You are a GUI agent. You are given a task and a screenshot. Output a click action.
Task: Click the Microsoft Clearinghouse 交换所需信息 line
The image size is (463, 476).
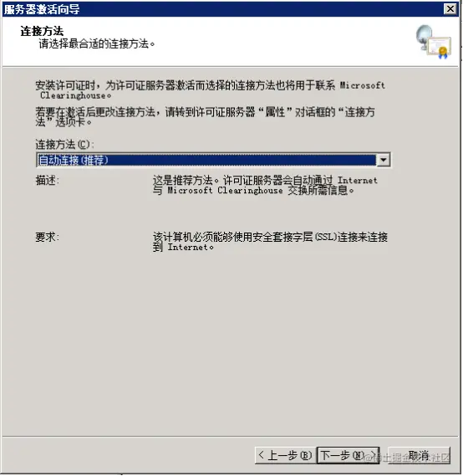[x=253, y=191]
